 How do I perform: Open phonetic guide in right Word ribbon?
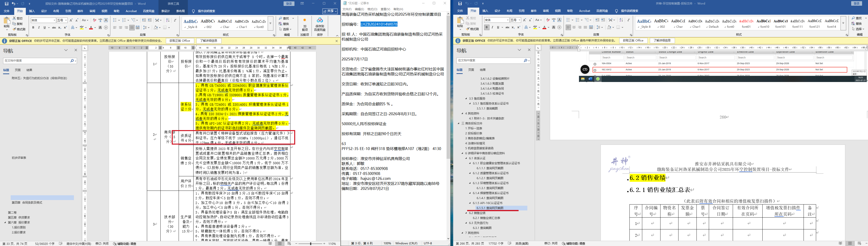coord(554,20)
